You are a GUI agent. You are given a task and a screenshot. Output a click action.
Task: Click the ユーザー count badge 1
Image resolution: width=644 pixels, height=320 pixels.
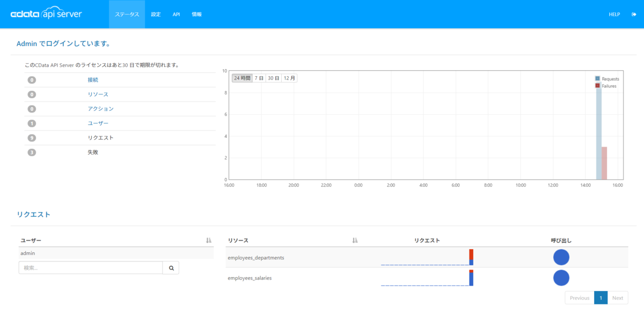tap(32, 123)
